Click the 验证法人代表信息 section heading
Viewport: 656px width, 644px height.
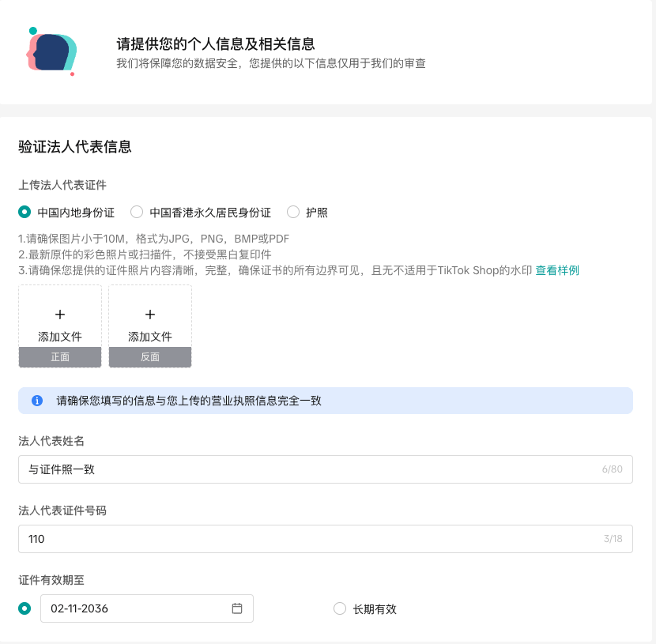pyautogui.click(x=74, y=147)
